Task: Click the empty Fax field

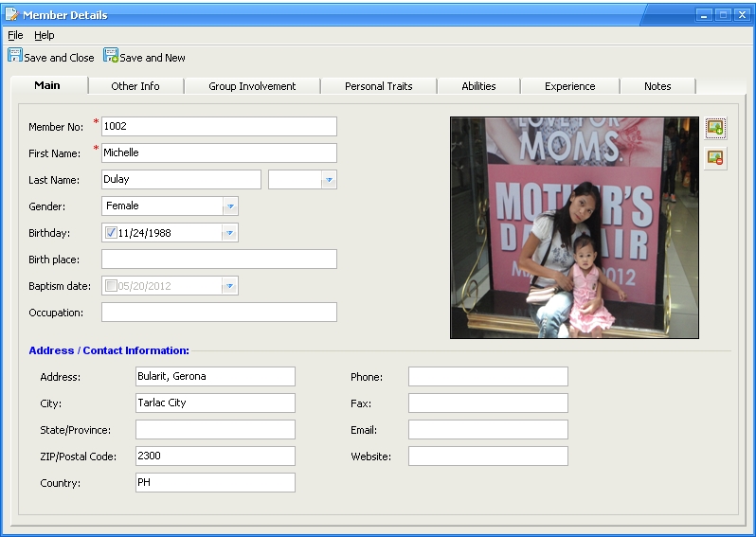Action: [x=488, y=403]
